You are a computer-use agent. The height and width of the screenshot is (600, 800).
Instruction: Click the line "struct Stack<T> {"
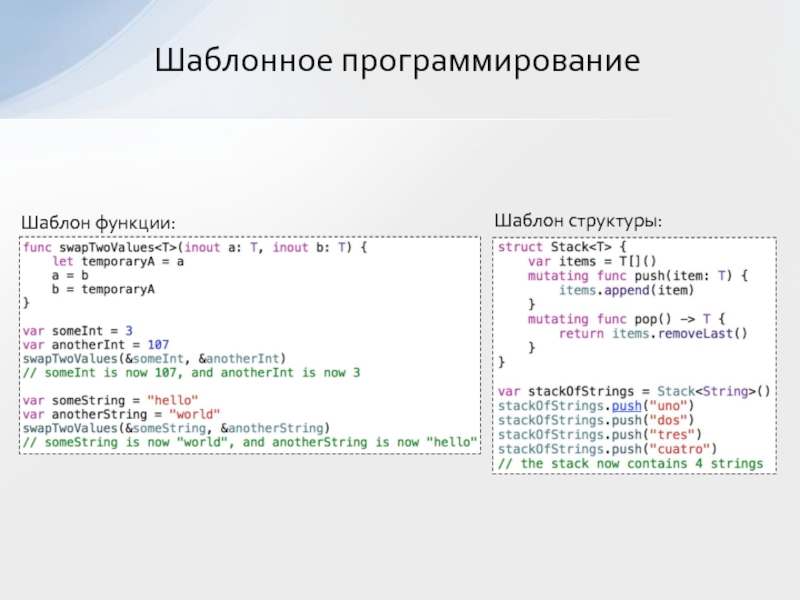562,247
